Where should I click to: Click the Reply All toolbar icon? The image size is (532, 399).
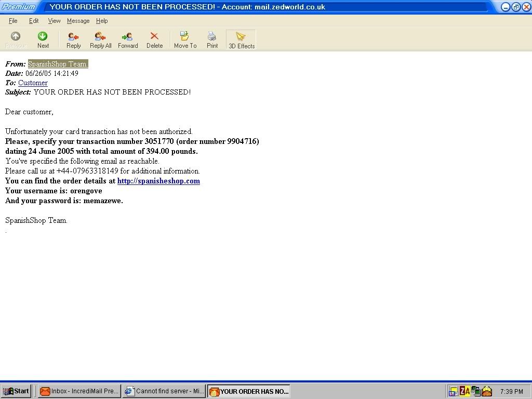coord(100,36)
